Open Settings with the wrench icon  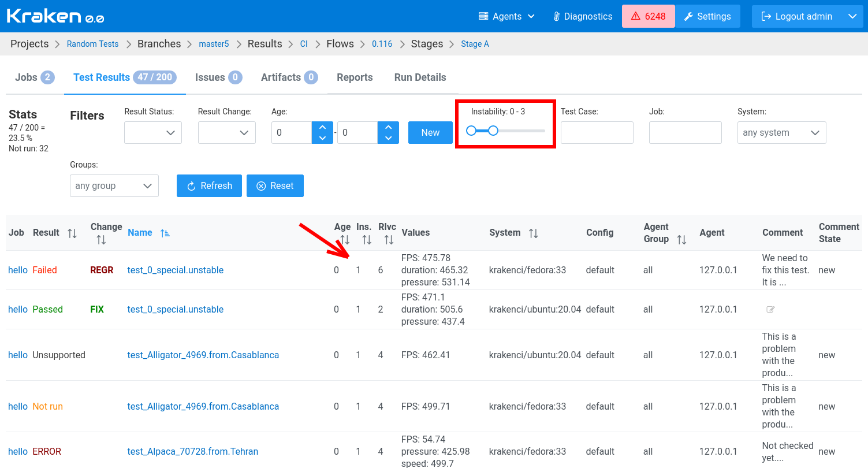pos(707,16)
